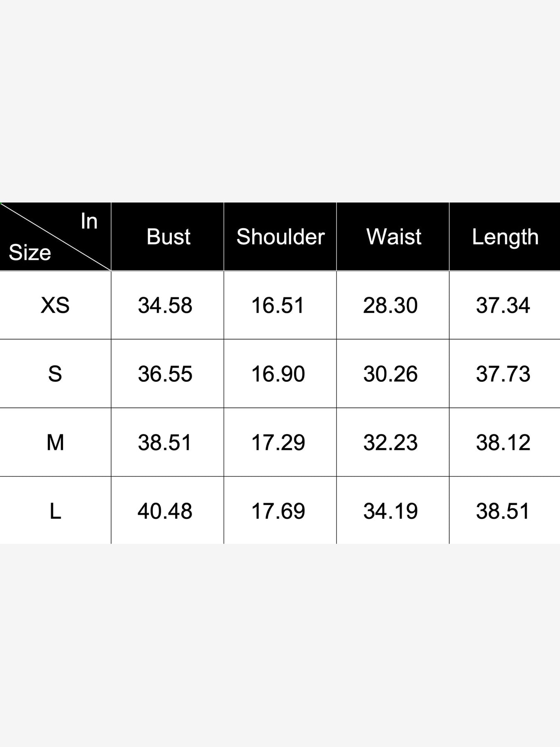This screenshot has width=560, height=747.
Task: Select the Shoulder column header
Action: 280,237
